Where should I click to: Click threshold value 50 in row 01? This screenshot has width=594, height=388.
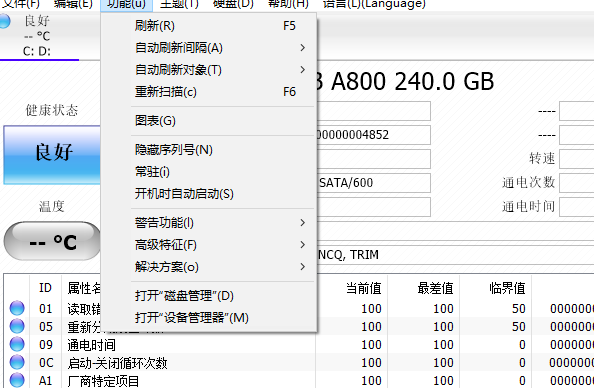coord(519,308)
